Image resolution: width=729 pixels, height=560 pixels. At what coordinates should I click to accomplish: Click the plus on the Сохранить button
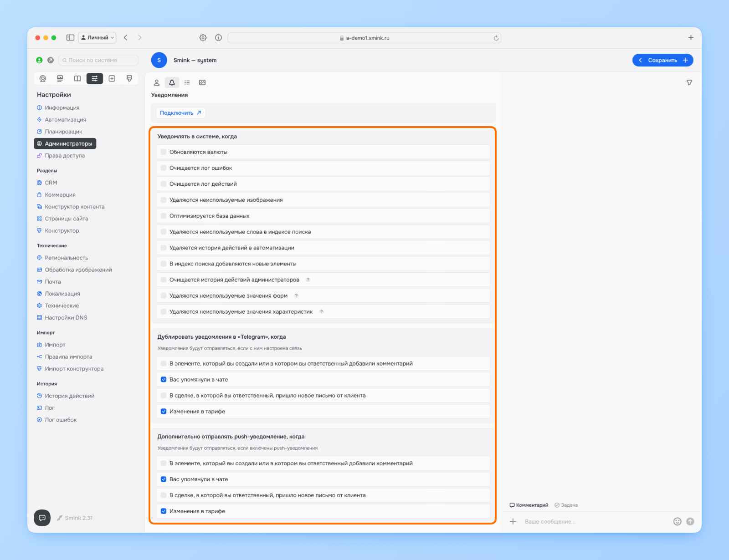click(x=685, y=60)
